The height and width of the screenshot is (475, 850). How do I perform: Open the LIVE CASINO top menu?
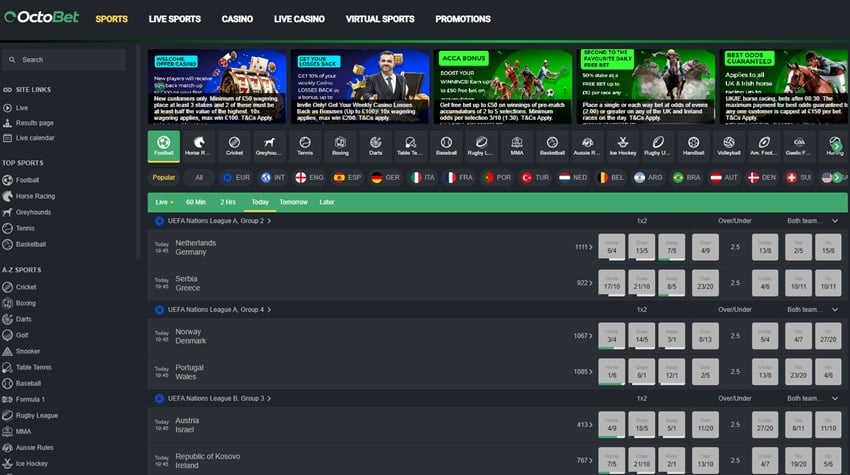[299, 19]
